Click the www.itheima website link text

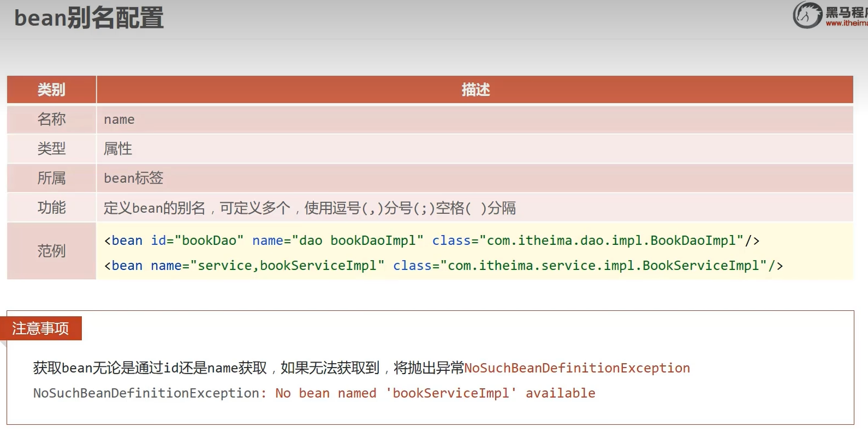point(846,23)
